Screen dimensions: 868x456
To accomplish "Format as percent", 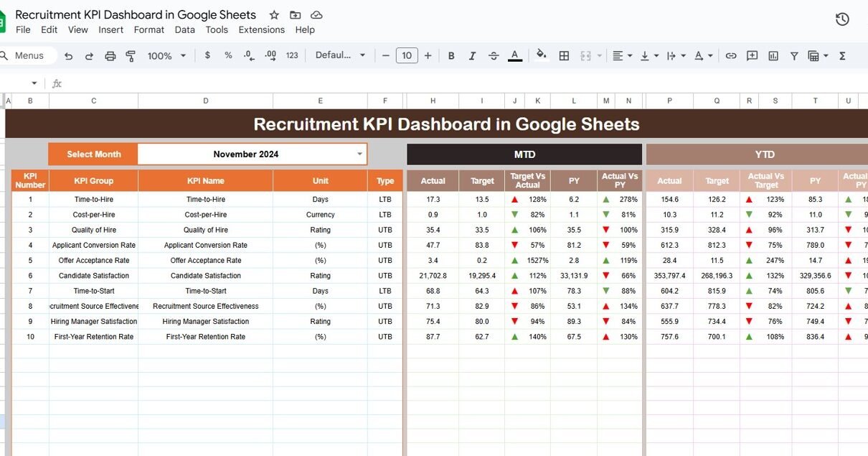I will 228,55.
